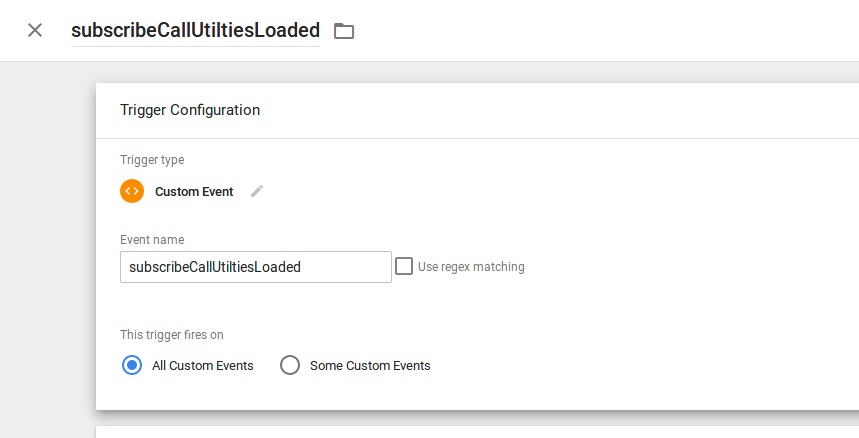
Task: Edit the trigger title subscribeCallUtiltiesLoaded at top
Action: point(196,30)
